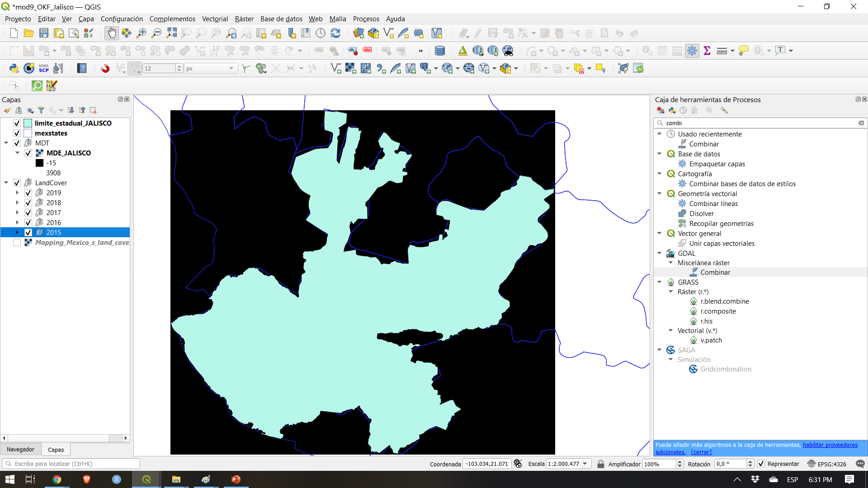868x488 pixels.
Task: Collapse the GDAL provider in toolbox
Action: coord(659,253)
